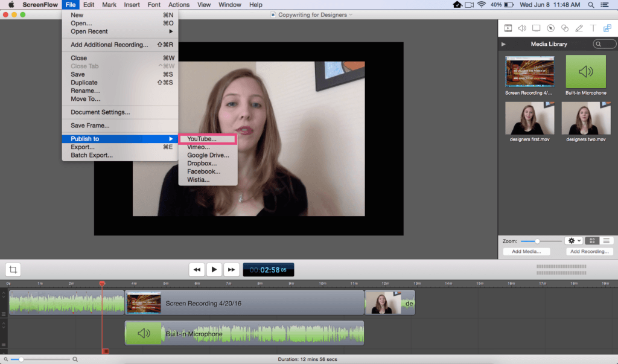
Task: Open the Touch Callout properties icon
Action: tap(565, 28)
